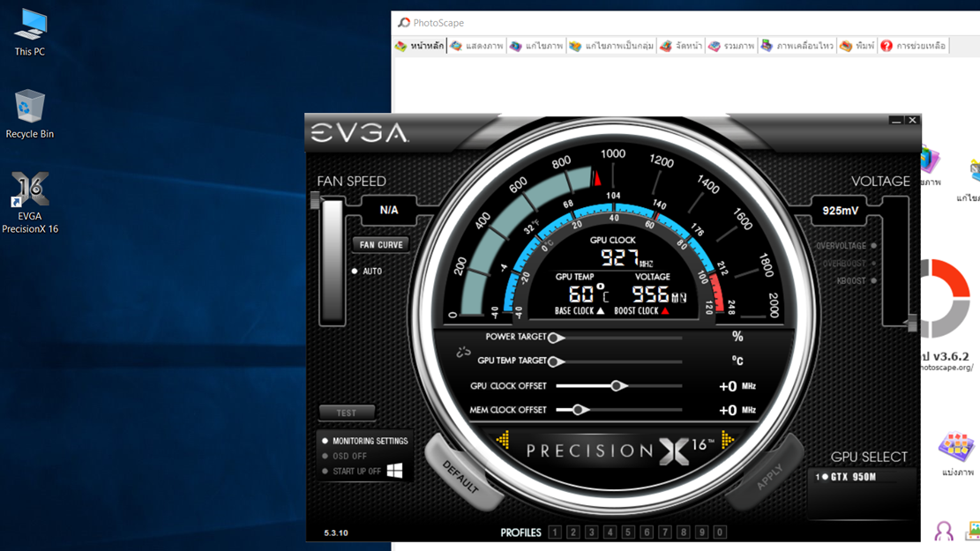This screenshot has height=551, width=980.
Task: Click the Precision X16 logo
Action: coord(618,450)
